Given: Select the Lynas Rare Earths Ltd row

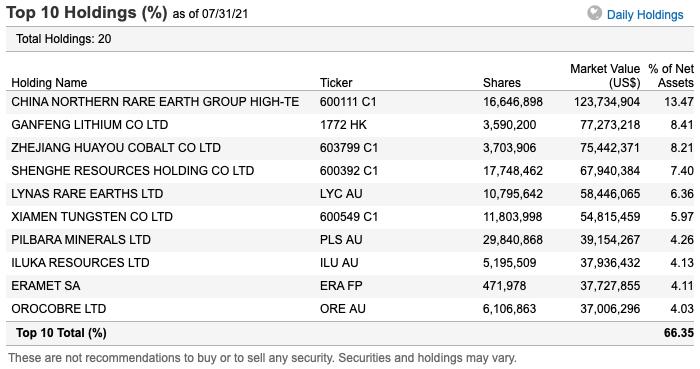Looking at the screenshot, I should click(350, 194).
